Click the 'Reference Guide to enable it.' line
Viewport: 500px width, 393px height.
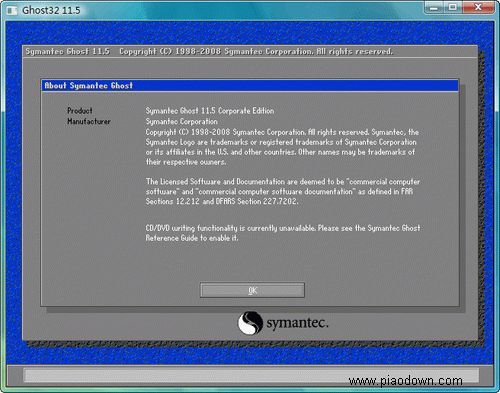click(192, 238)
